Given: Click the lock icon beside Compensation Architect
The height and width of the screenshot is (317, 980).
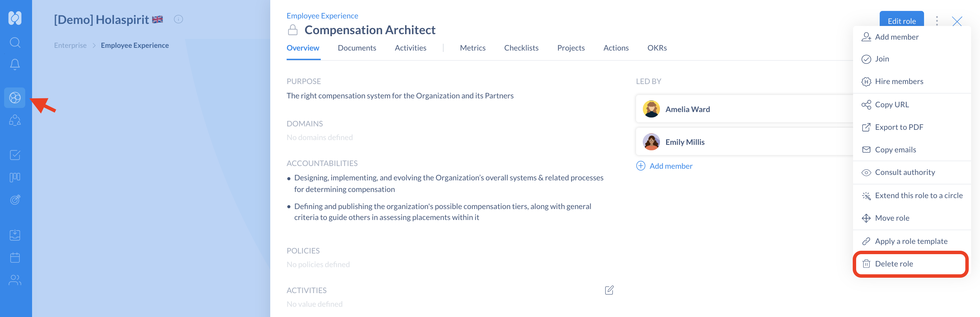Looking at the screenshot, I should point(292,30).
